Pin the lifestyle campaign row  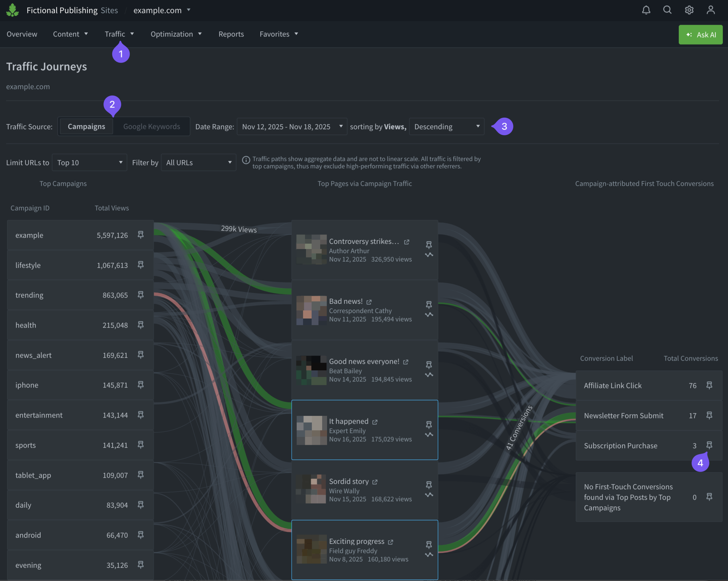click(140, 265)
